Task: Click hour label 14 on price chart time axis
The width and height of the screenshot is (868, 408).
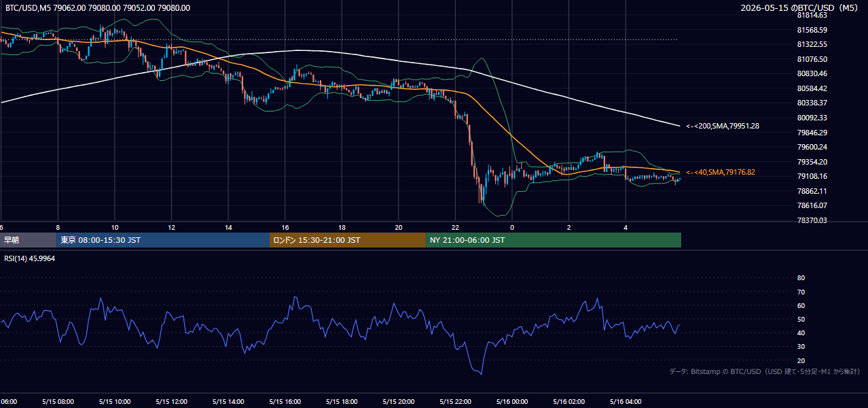Action: pyautogui.click(x=229, y=228)
